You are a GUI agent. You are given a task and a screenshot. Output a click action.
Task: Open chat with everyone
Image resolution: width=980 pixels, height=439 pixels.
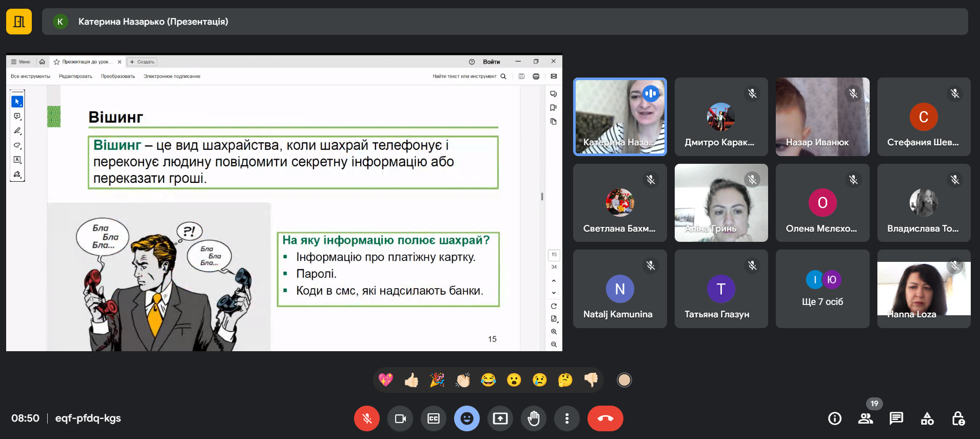[896, 418]
